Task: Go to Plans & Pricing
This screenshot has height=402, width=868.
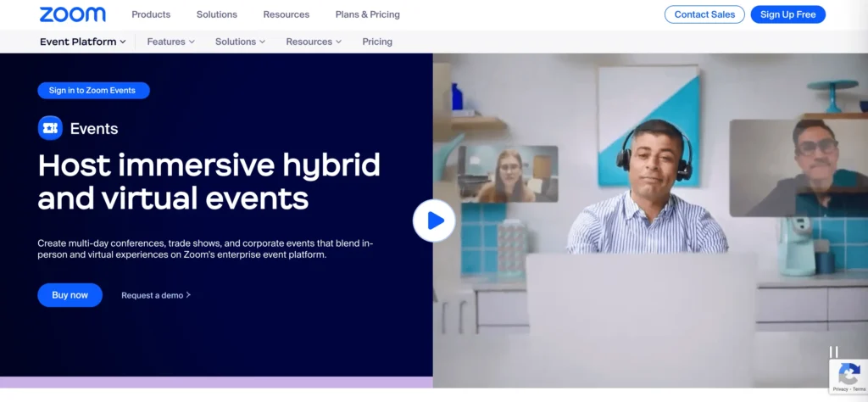Action: [x=368, y=14]
